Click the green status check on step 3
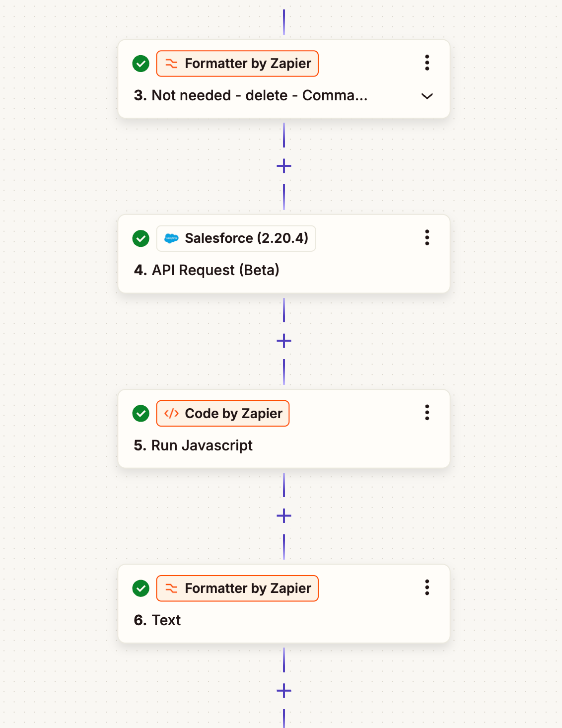The width and height of the screenshot is (562, 728). click(x=141, y=64)
